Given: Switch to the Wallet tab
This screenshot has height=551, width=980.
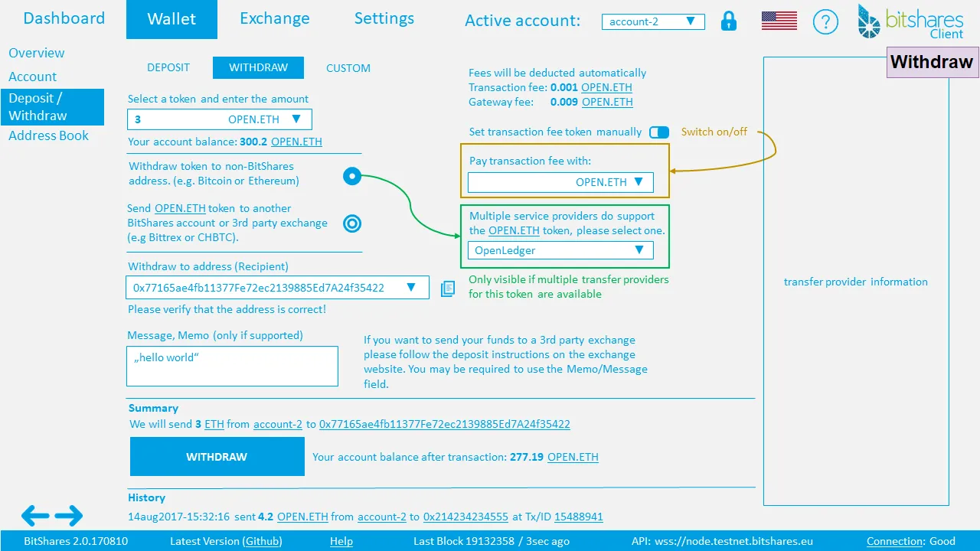Looking at the screenshot, I should 171,19.
